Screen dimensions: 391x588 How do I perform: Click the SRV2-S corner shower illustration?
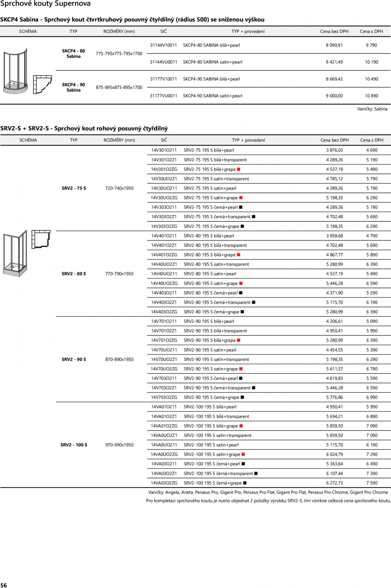pos(15,253)
